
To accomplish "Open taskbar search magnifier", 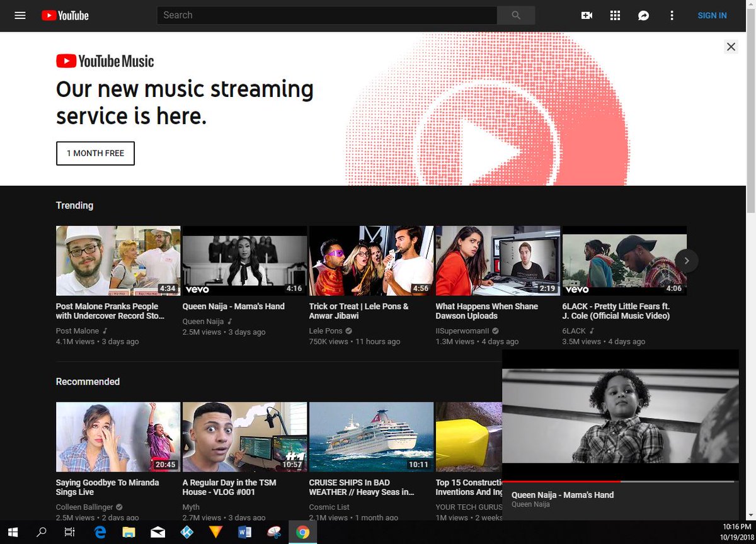I will (42, 532).
